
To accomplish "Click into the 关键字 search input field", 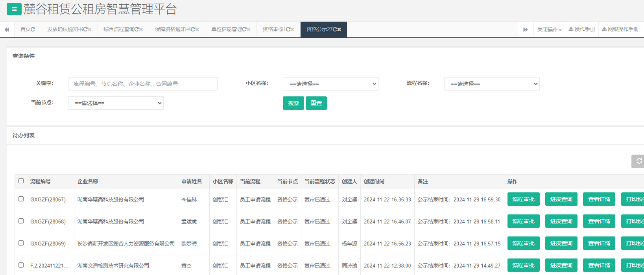I will (142, 84).
